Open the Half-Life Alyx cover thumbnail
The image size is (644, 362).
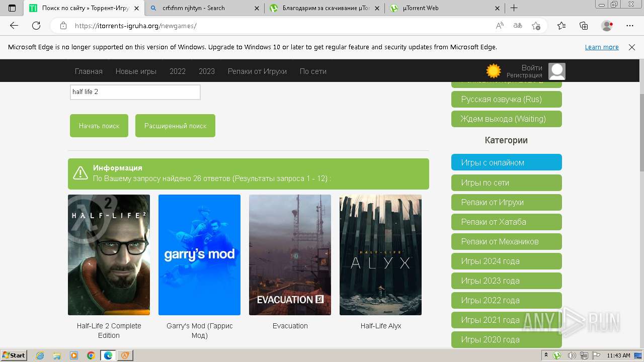pyautogui.click(x=380, y=255)
